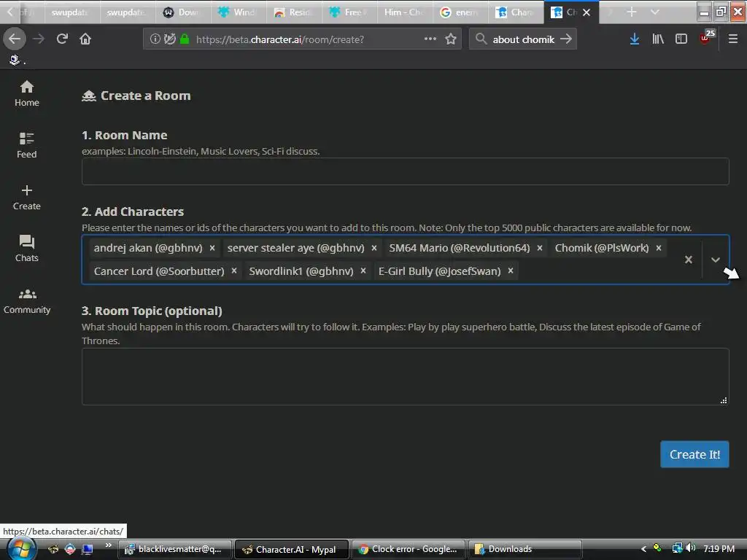This screenshot has width=747, height=560.
Task: Remove E-Girl Bully character tag
Action: tap(510, 271)
